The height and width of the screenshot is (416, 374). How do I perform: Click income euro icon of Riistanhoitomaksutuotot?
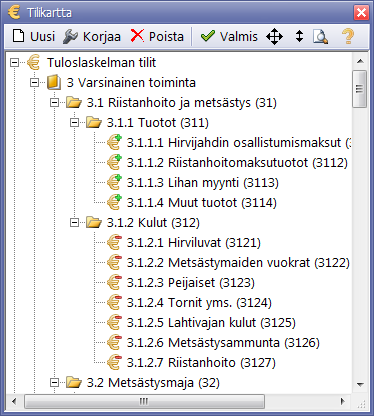114,162
